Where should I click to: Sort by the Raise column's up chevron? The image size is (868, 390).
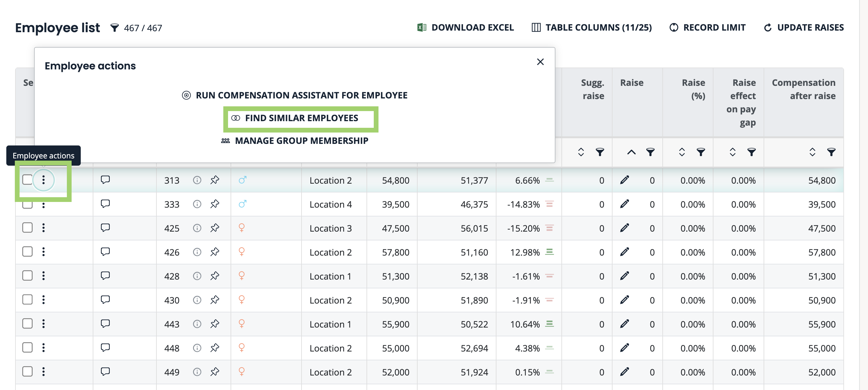pos(631,152)
